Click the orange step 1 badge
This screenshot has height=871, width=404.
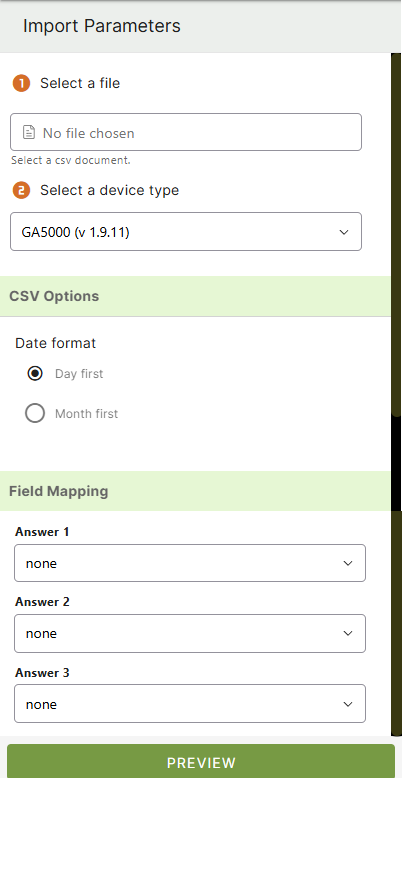(21, 83)
